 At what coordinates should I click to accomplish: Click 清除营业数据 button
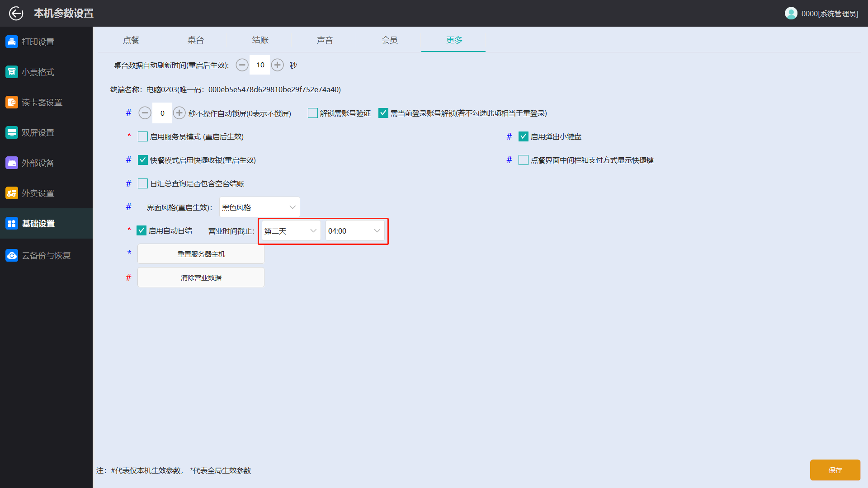(201, 277)
